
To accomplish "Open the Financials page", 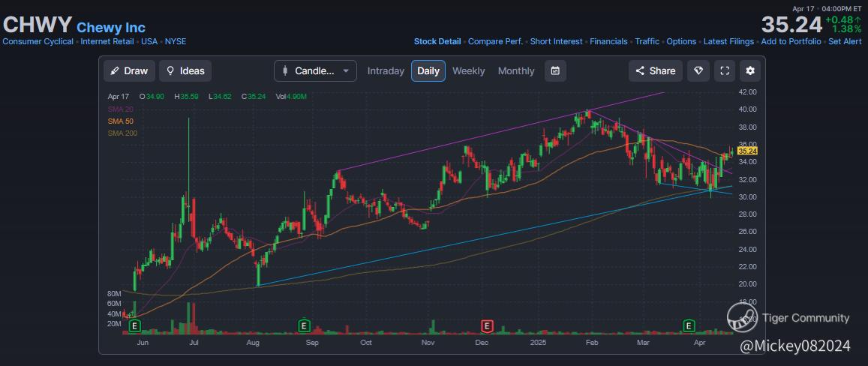I will click(608, 41).
